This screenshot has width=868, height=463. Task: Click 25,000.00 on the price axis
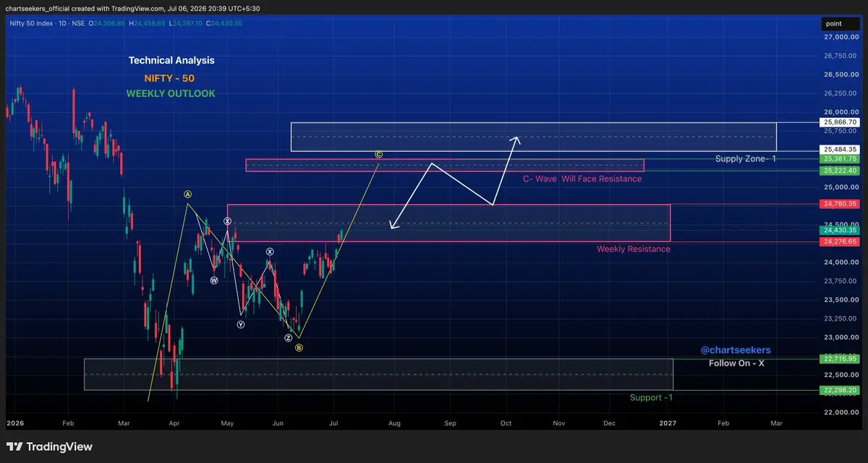(840, 187)
